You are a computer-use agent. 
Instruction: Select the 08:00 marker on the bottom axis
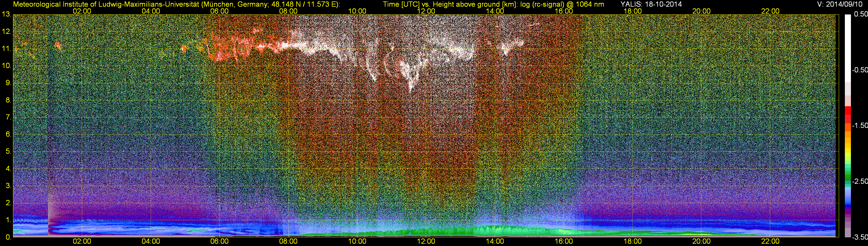point(288,241)
